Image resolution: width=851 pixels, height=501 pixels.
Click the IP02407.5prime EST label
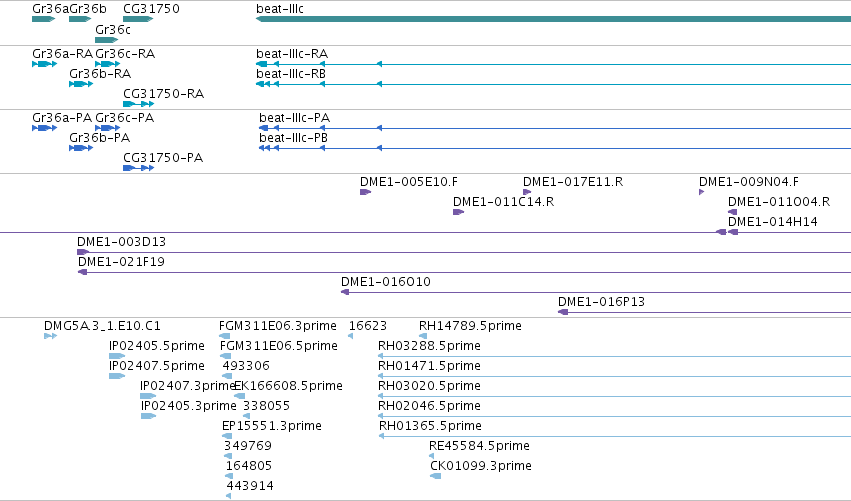pyautogui.click(x=156, y=366)
